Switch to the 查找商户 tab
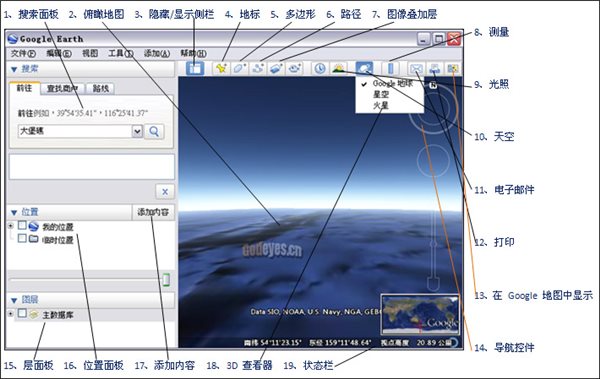Screen dimensions: 600x379 pos(62,88)
